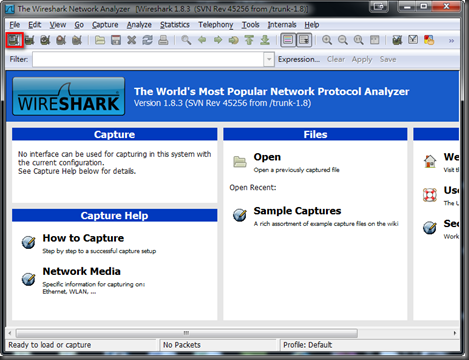Click the folder icon beside Open
Screen dimensions: 469x360
coord(240,162)
